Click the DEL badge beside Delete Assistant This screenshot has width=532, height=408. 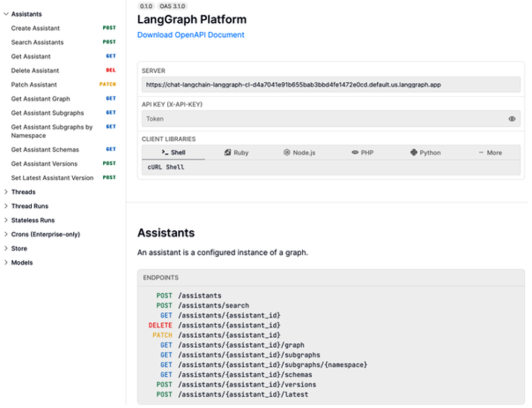coord(110,70)
